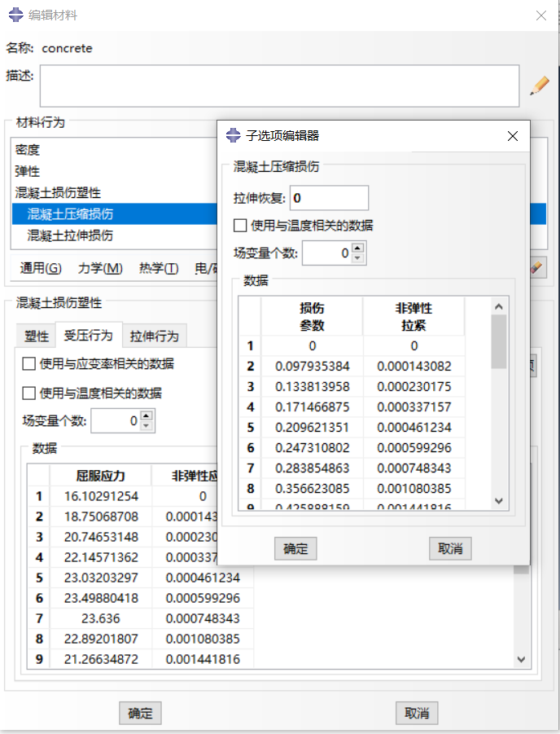The image size is (560, 734).
Task: Close the 编辑材料 window
Action: pyautogui.click(x=541, y=15)
